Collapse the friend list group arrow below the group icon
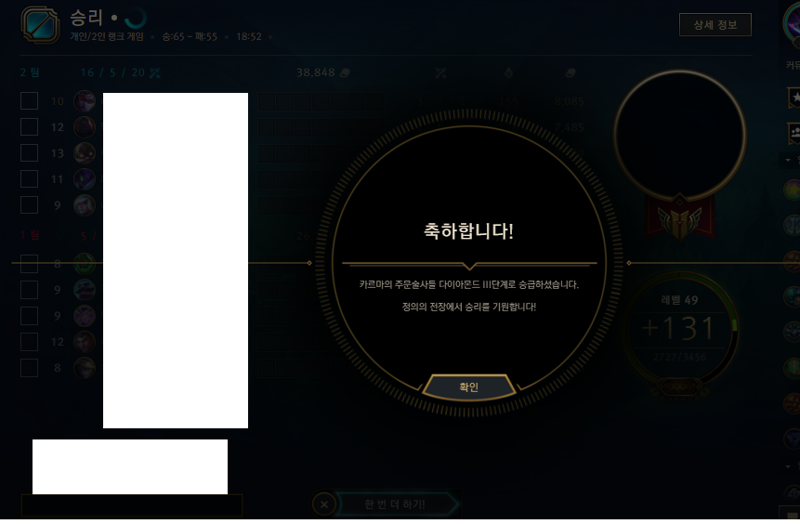This screenshot has height=524, width=800. tap(788, 160)
